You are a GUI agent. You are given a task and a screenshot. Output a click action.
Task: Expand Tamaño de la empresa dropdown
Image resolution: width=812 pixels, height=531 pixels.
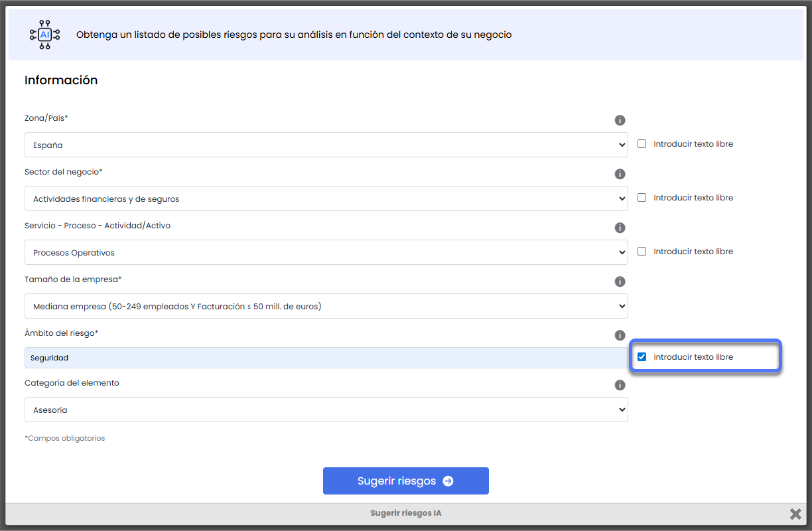326,306
